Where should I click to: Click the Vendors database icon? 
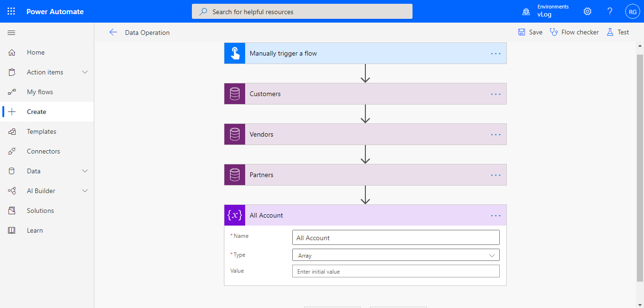coord(235,134)
